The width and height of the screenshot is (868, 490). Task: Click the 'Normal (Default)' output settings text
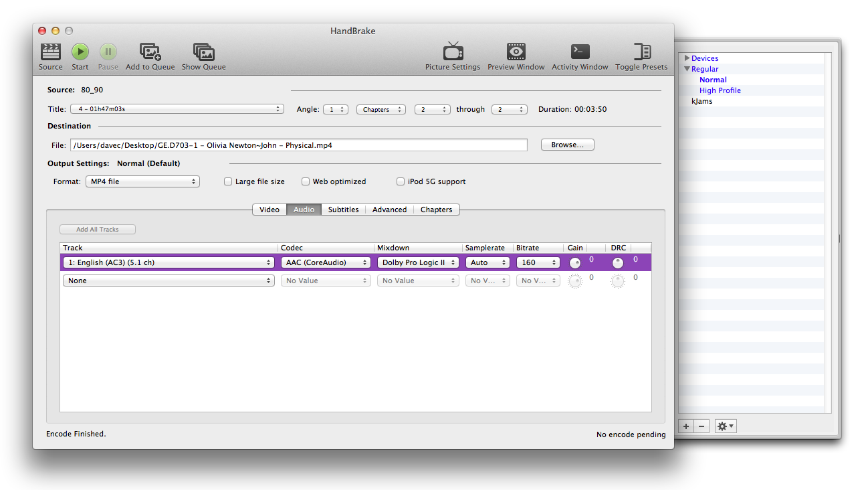(x=148, y=163)
